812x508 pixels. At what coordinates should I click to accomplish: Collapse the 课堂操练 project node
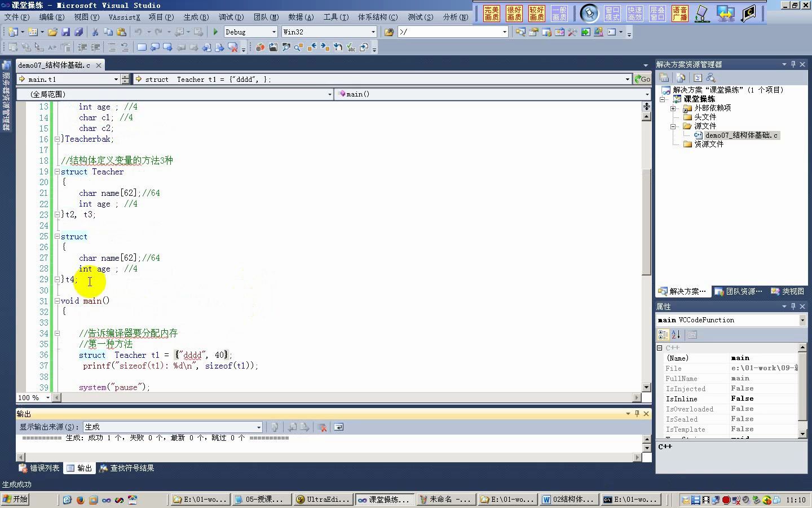point(663,99)
